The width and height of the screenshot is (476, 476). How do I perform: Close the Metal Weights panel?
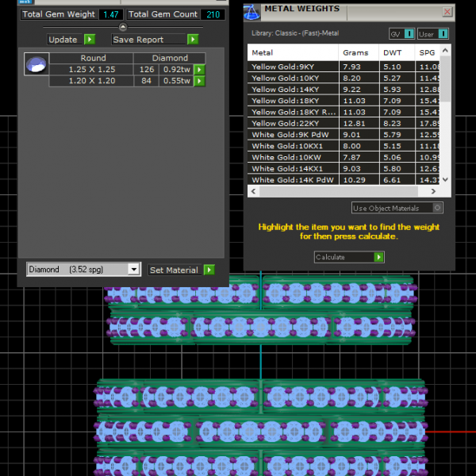pos(447,12)
